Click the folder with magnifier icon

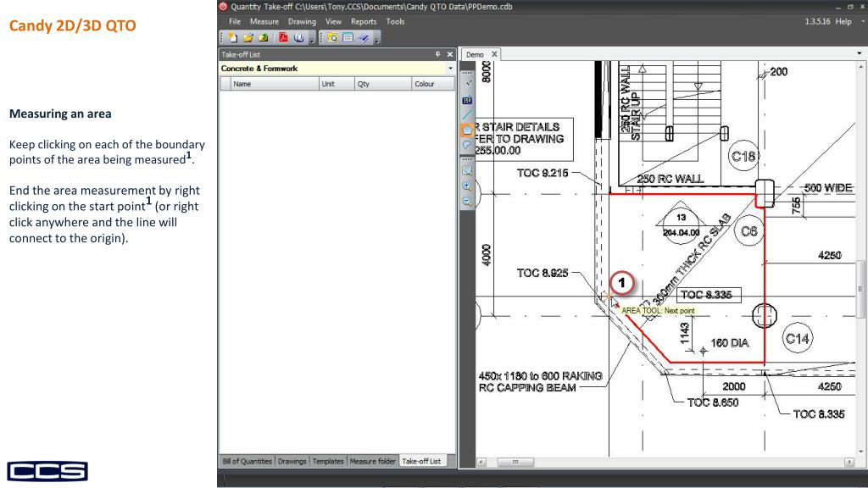pos(332,37)
